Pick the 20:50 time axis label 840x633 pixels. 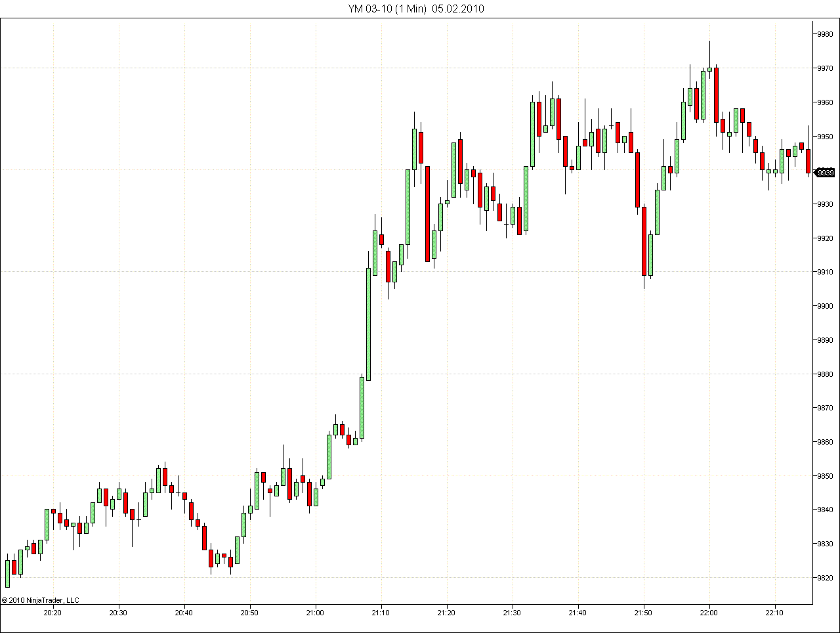pyautogui.click(x=249, y=613)
